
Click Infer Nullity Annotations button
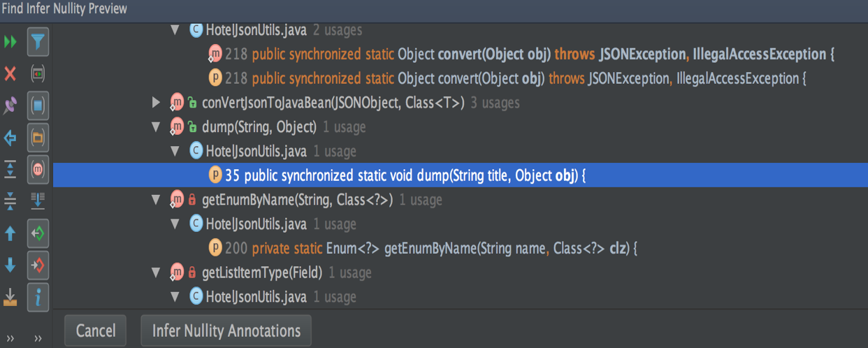click(x=226, y=331)
